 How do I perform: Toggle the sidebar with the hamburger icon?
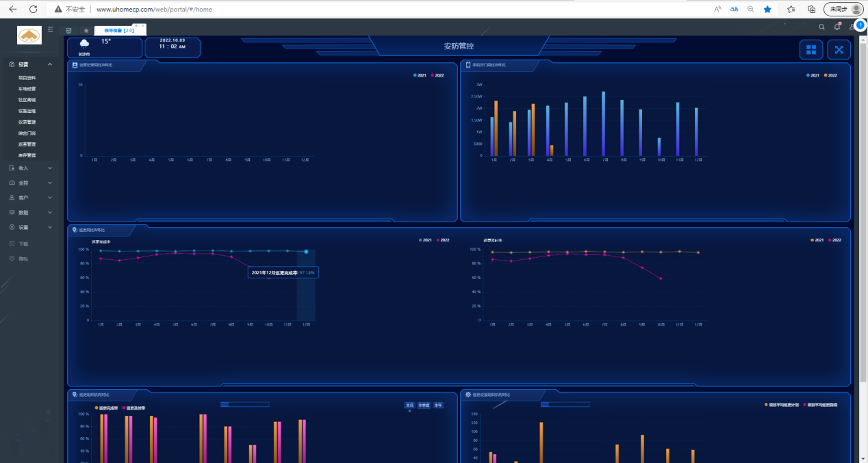[50, 29]
